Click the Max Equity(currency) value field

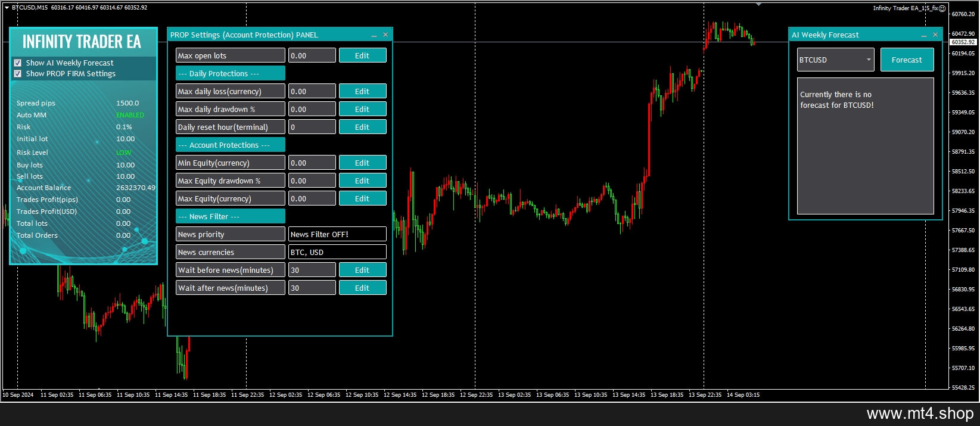[x=312, y=198]
